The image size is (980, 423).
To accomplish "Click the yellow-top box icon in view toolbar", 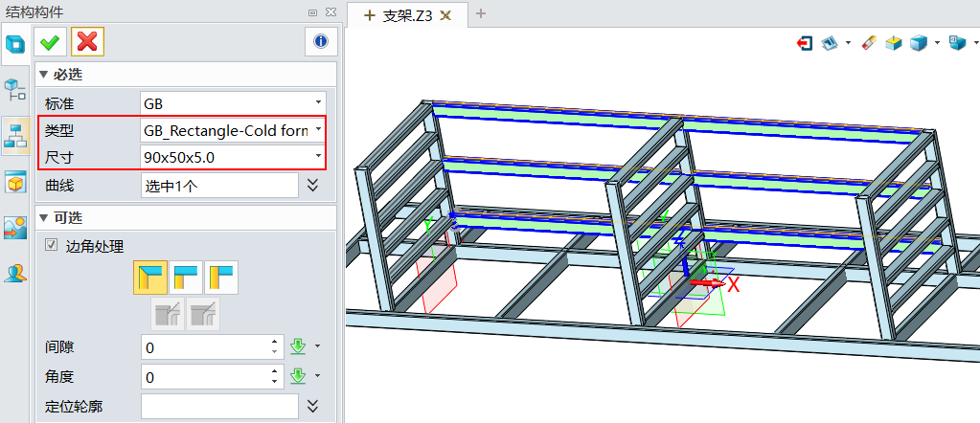I will click(893, 43).
